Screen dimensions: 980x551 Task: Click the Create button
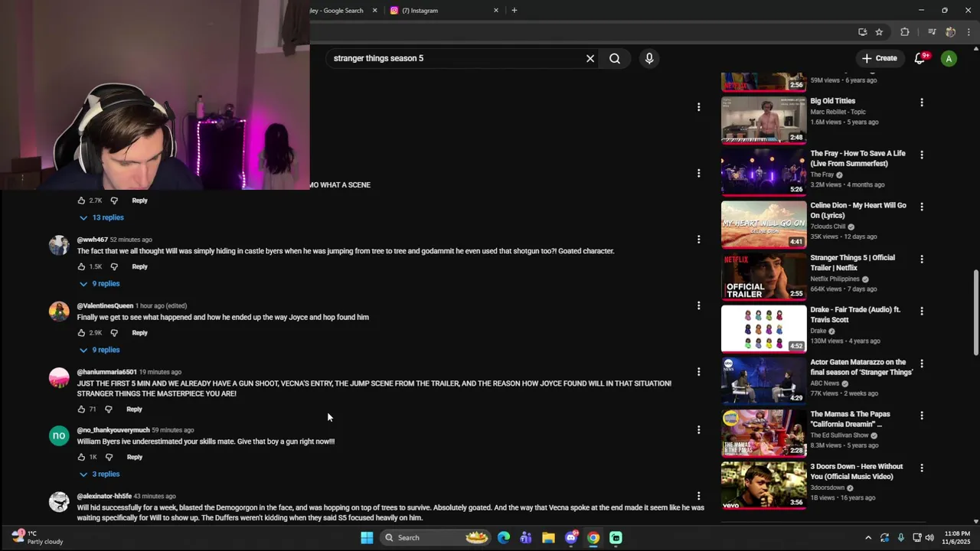coord(879,58)
